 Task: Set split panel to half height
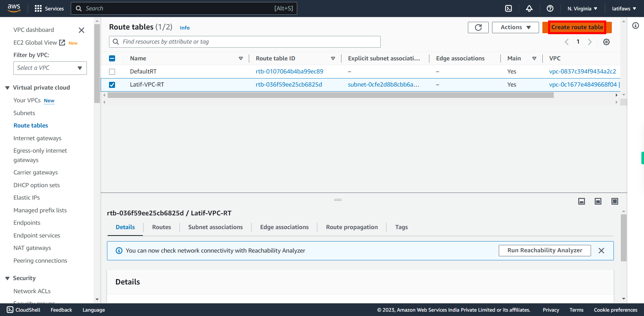tap(598, 201)
